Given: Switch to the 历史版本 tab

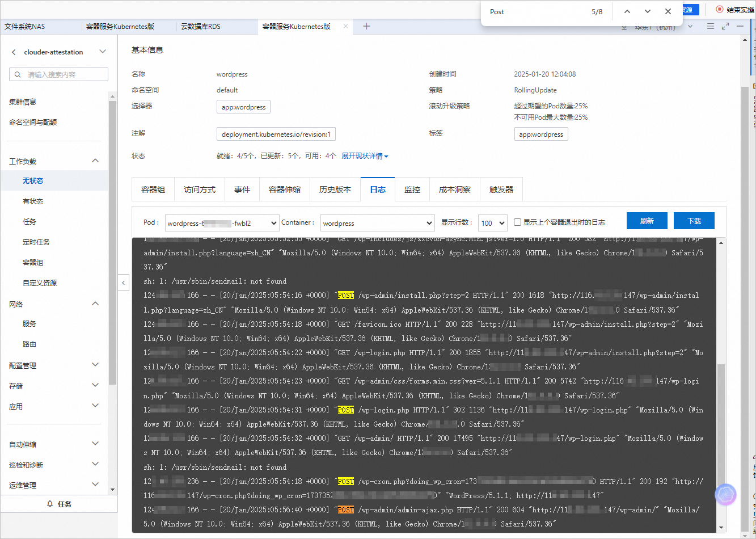Looking at the screenshot, I should 335,190.
